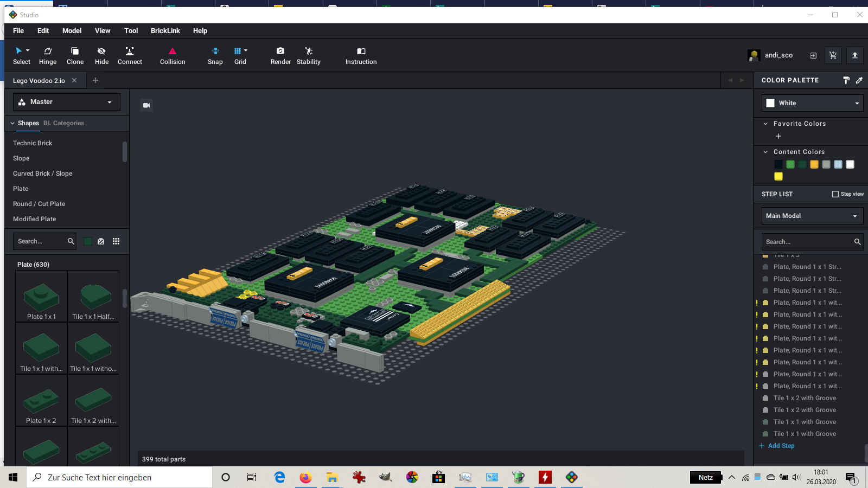Viewport: 868px width, 488px height.
Task: Open the Master palette dropdown
Action: pos(67,102)
